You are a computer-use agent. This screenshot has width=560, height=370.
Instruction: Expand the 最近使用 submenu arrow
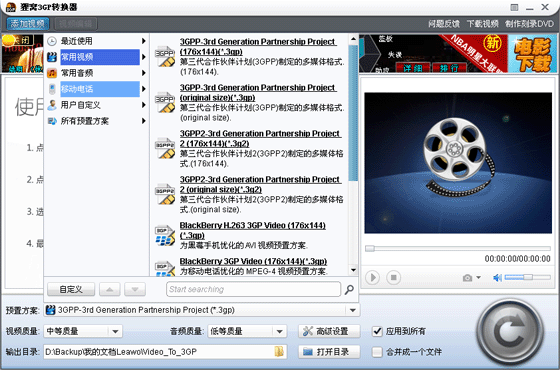tap(144, 41)
